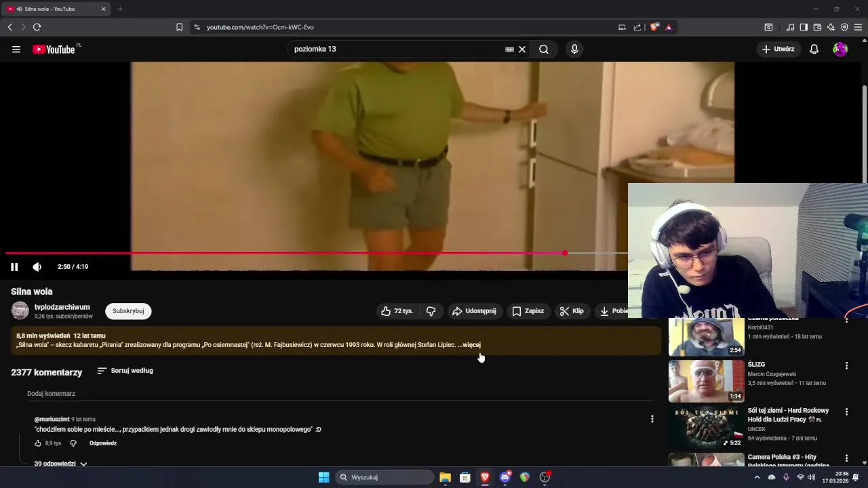Click the Dodaj komentarz input field
The image size is (868, 488).
click(339, 394)
